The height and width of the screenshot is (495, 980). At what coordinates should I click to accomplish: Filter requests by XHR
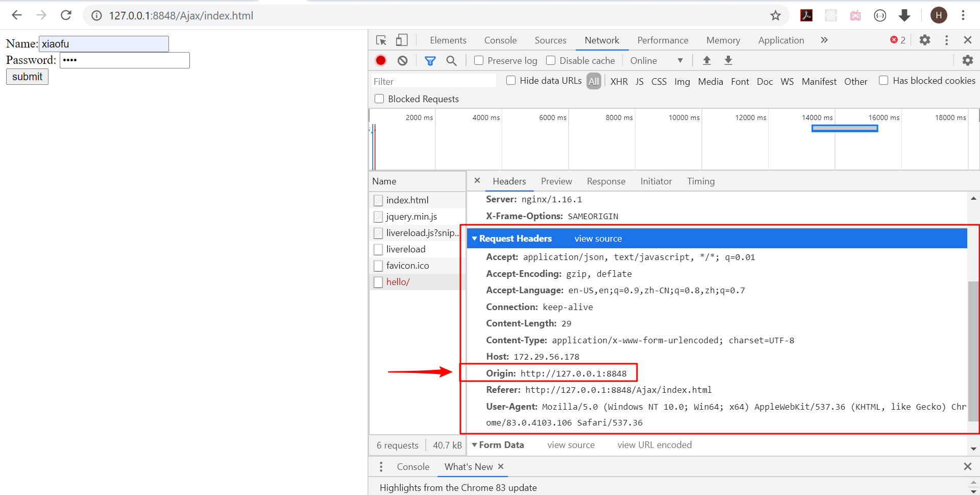(x=619, y=82)
